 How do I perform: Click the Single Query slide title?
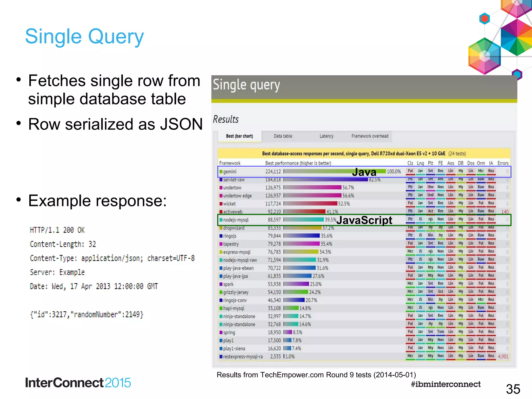(84, 37)
